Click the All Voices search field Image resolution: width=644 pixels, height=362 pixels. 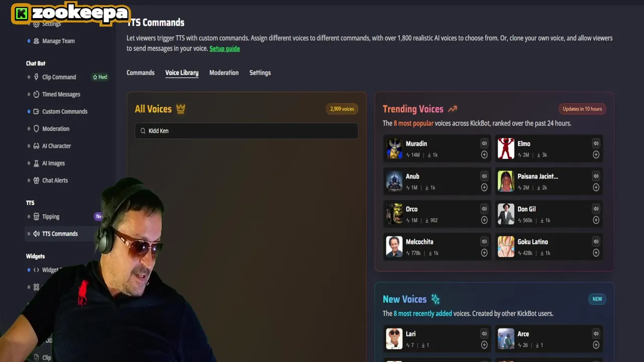pyautogui.click(x=247, y=131)
